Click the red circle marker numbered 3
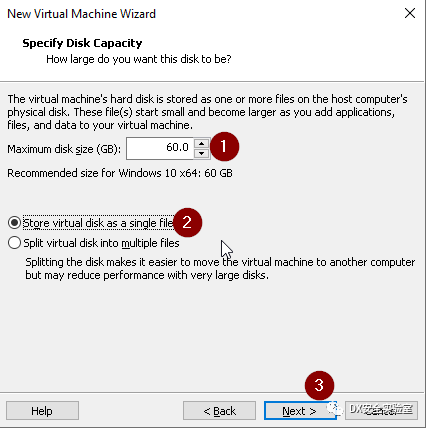 (x=319, y=385)
